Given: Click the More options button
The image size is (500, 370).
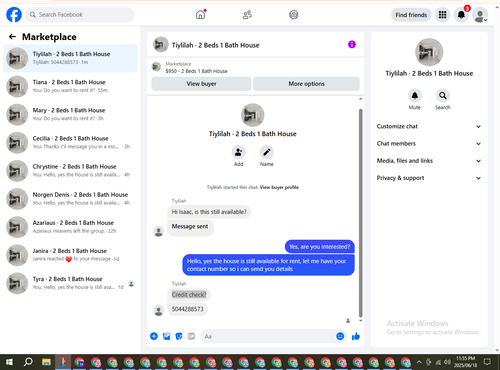Looking at the screenshot, I should point(306,84).
